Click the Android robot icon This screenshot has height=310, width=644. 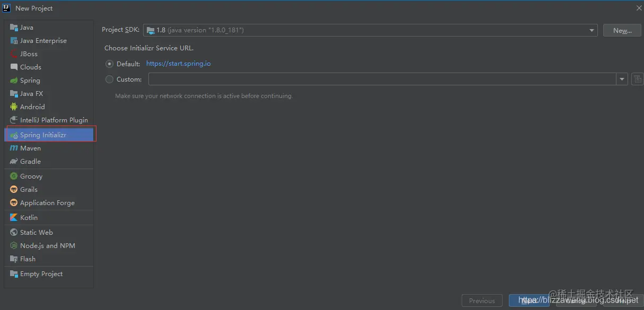[x=14, y=107]
